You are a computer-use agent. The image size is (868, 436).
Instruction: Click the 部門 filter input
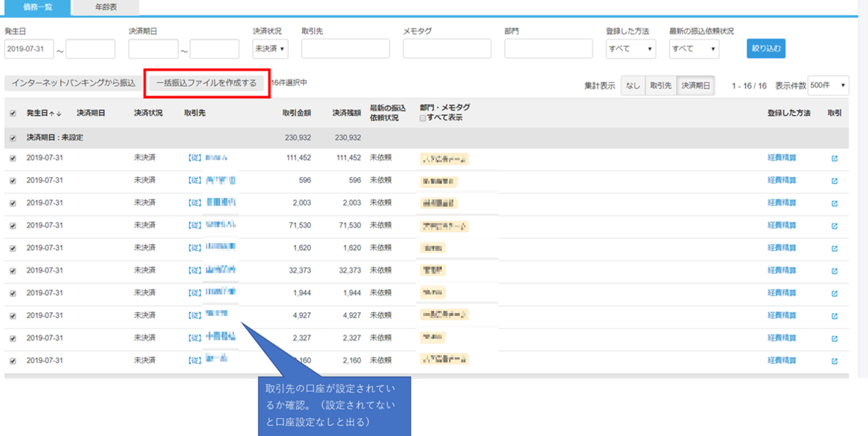549,48
